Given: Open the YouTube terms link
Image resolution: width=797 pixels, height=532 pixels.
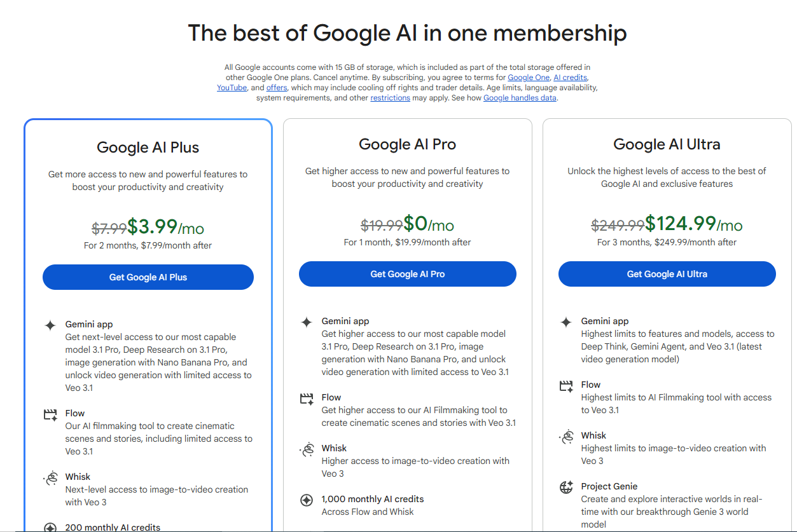Looking at the screenshot, I should coord(232,87).
